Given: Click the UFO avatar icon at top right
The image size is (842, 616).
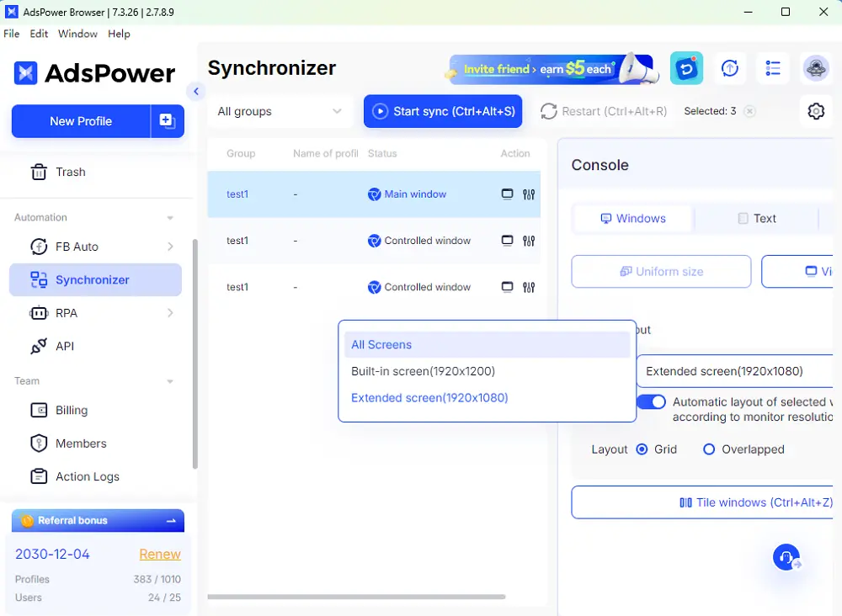Looking at the screenshot, I should tap(815, 68).
